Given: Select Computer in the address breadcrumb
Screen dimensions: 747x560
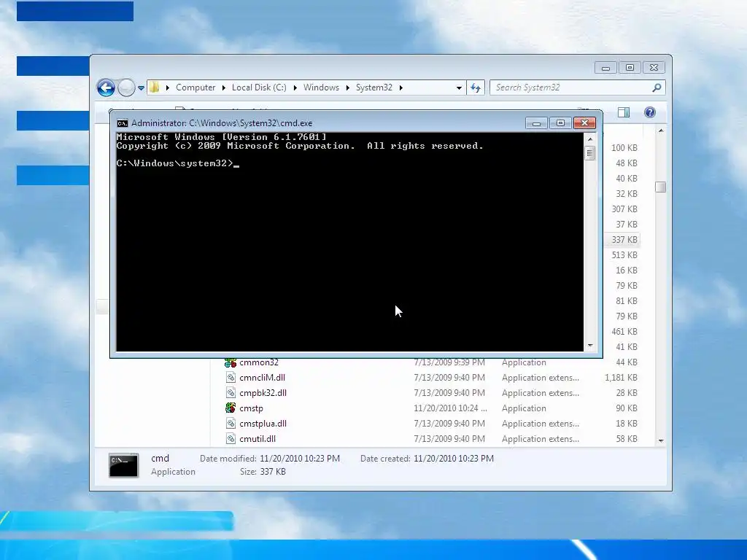Looking at the screenshot, I should [x=196, y=87].
